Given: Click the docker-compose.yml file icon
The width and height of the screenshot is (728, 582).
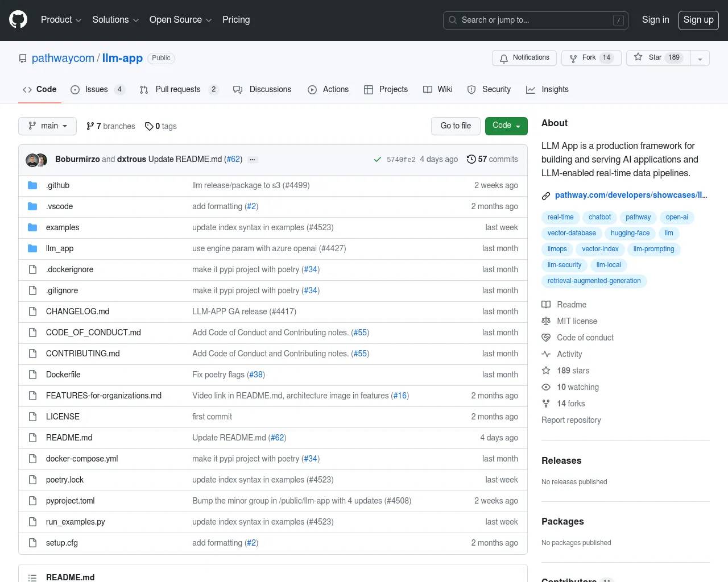Looking at the screenshot, I should click(x=32, y=459).
